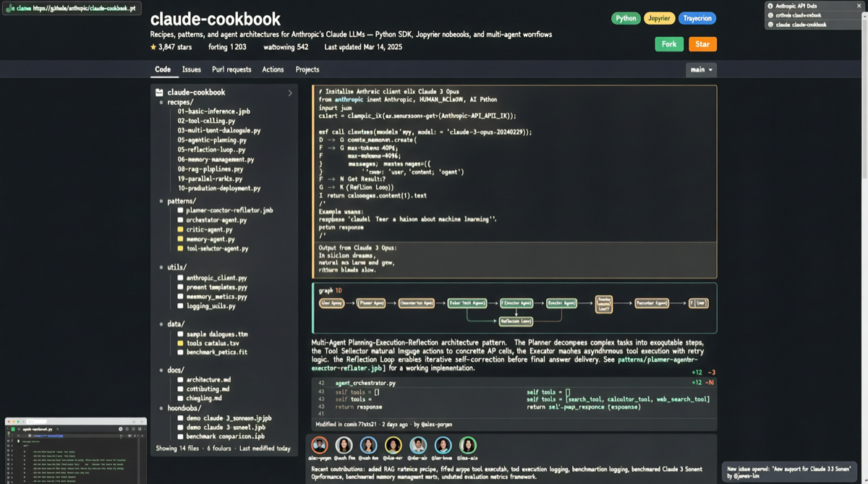Viewport: 868px width, 484px height.
Task: Open the new issue notification toast
Action: [x=791, y=472]
